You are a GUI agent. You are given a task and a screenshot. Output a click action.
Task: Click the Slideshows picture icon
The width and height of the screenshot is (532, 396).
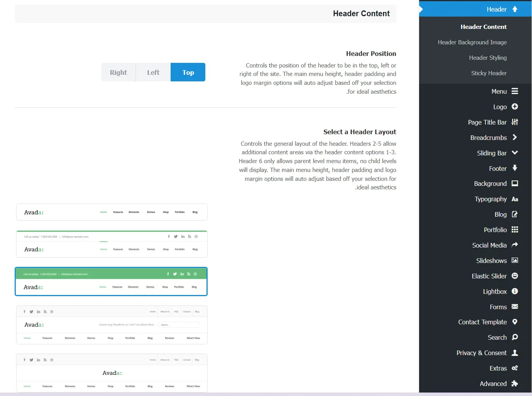coord(515,260)
